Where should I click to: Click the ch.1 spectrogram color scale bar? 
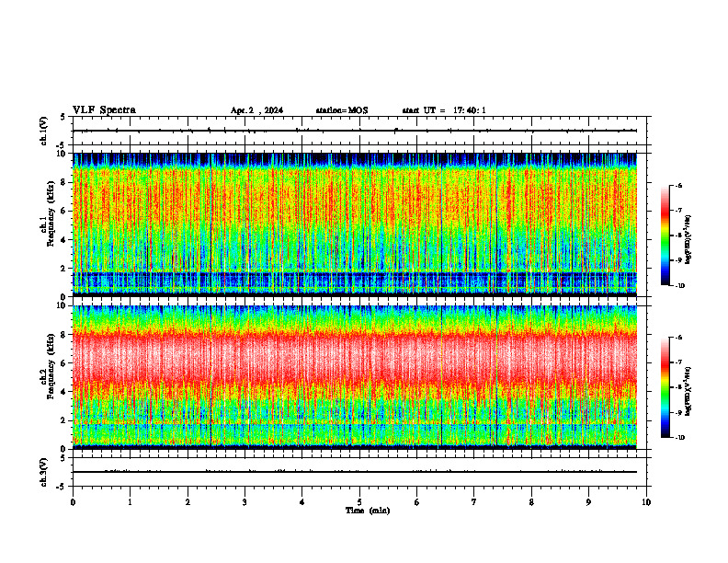point(665,236)
